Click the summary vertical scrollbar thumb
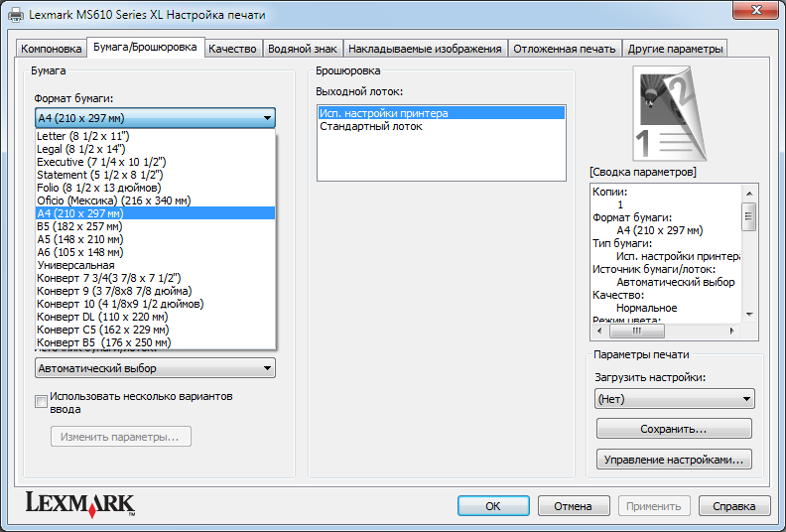Viewport: 786px width, 532px height. tap(749, 216)
